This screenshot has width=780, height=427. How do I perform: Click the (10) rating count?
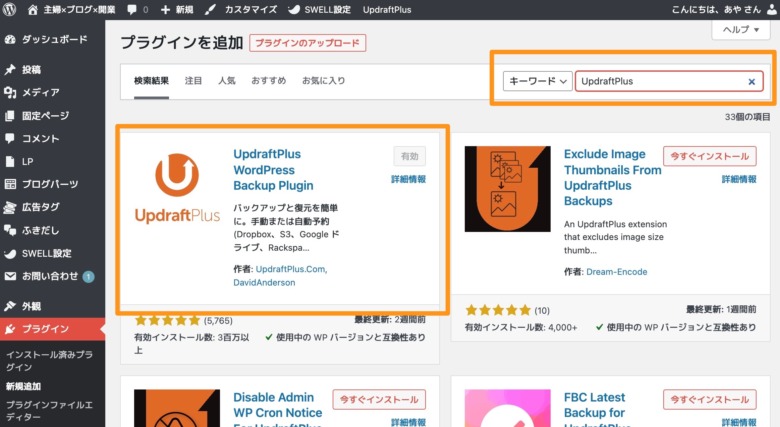point(542,311)
